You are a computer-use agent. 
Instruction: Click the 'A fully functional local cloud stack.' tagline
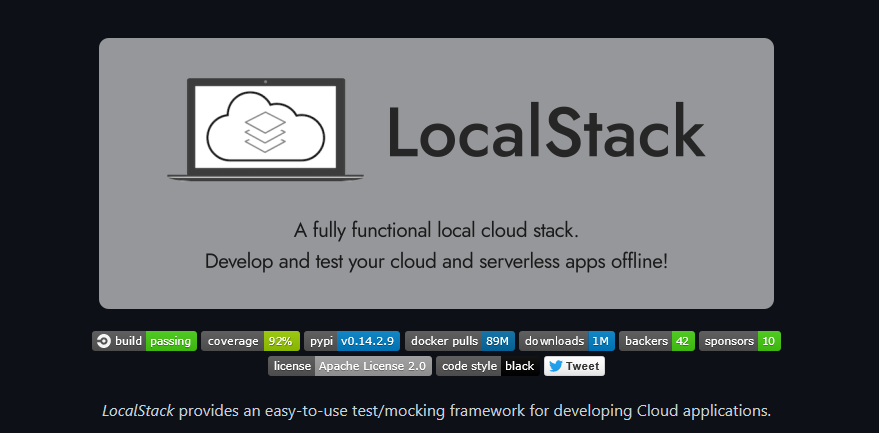[x=436, y=231]
